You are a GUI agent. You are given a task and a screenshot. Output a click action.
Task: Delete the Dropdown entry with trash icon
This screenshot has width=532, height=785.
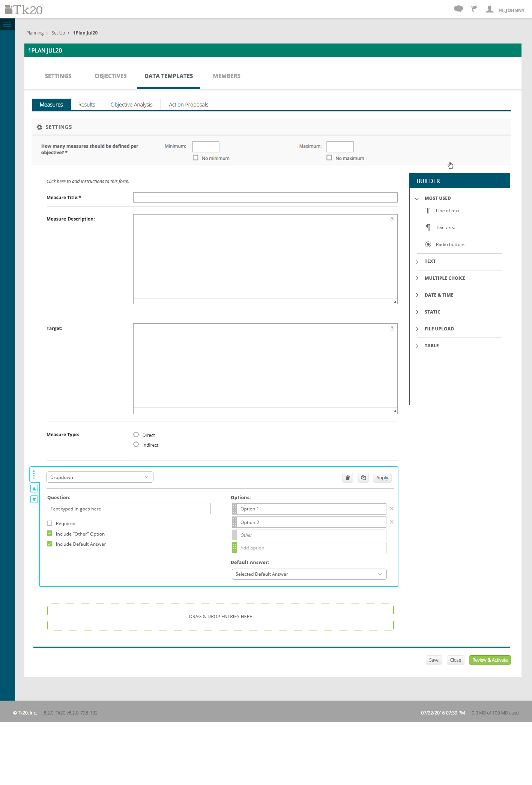tap(348, 478)
